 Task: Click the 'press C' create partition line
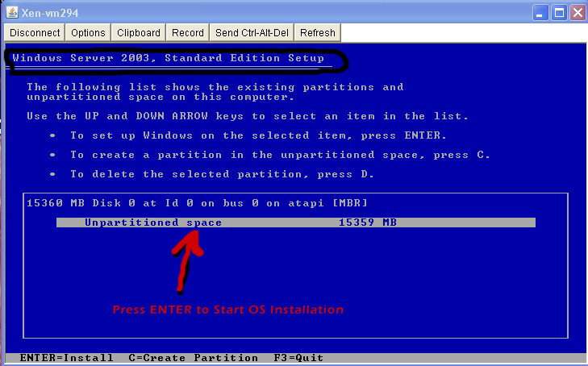[280, 155]
